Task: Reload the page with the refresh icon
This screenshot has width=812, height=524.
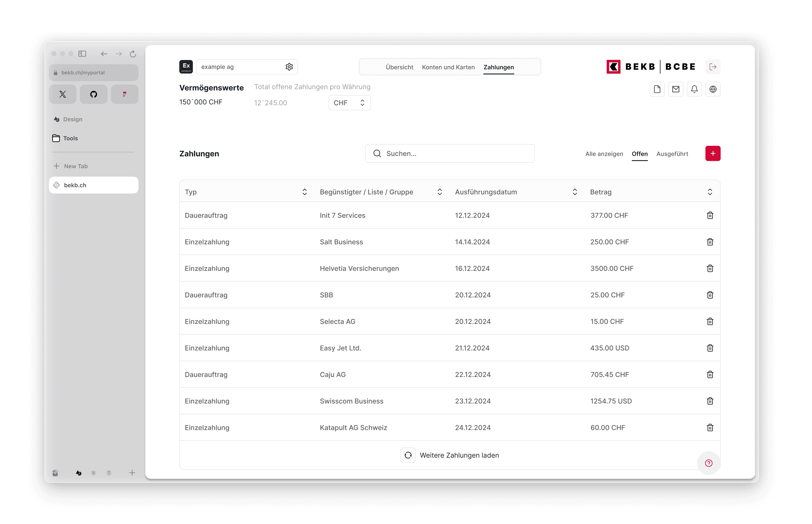Action: [x=133, y=54]
